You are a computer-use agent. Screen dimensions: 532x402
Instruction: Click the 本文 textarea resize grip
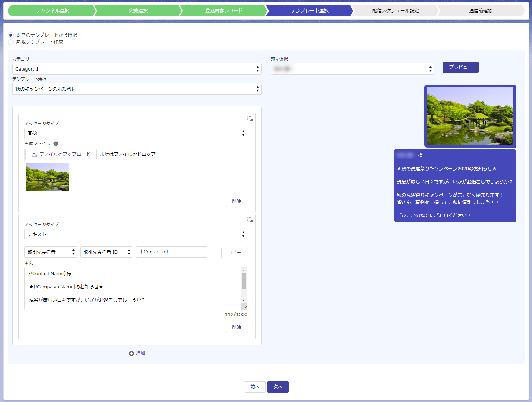click(244, 307)
